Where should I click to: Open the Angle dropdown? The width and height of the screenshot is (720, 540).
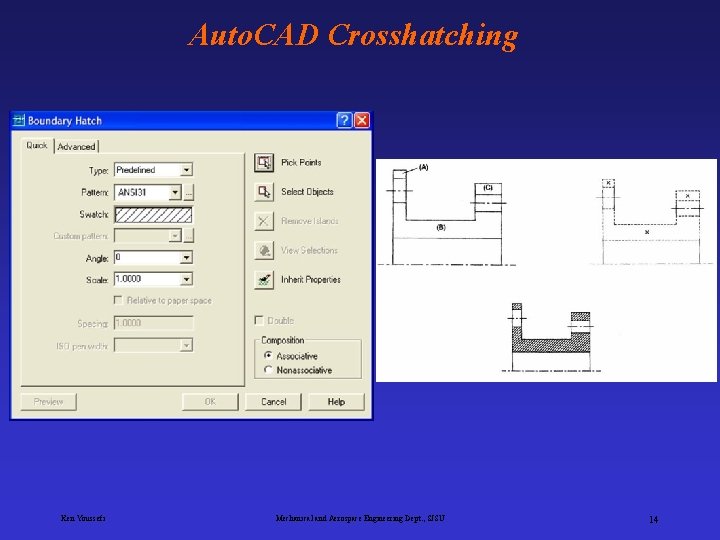[186, 258]
